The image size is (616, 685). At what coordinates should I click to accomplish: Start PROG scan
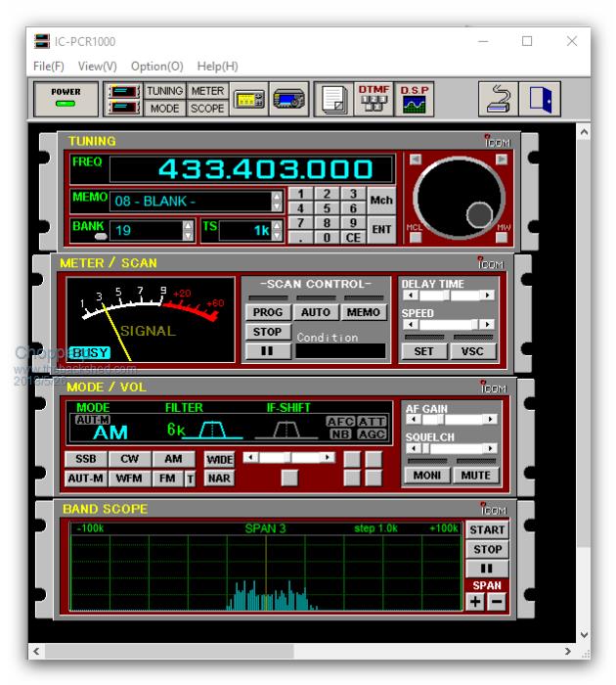coord(268,312)
